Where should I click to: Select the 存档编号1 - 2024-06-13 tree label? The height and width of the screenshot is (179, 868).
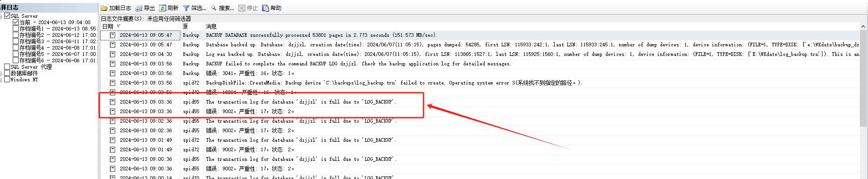[58, 29]
